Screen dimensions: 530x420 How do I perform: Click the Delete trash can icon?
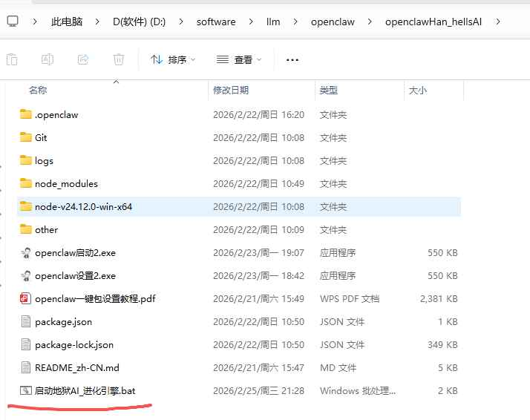(118, 59)
